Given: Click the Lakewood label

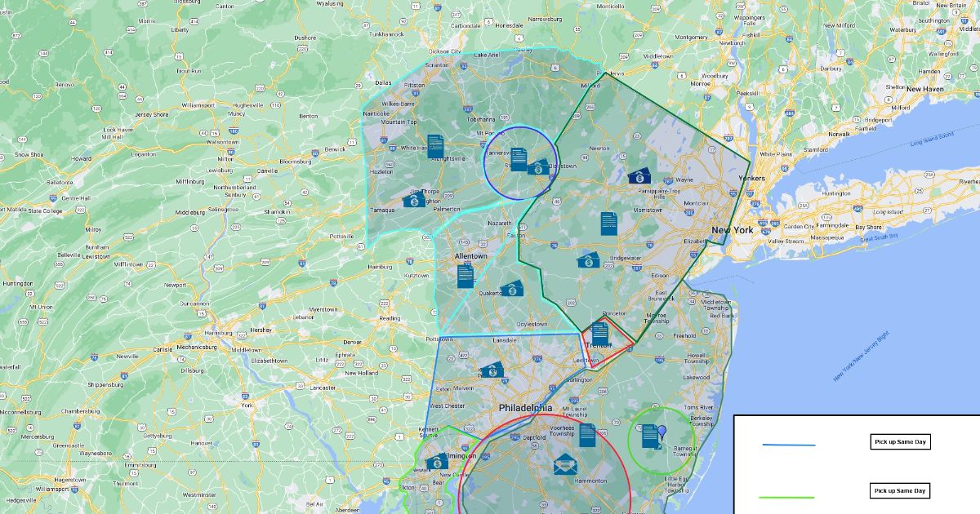Looking at the screenshot, I should (697, 378).
